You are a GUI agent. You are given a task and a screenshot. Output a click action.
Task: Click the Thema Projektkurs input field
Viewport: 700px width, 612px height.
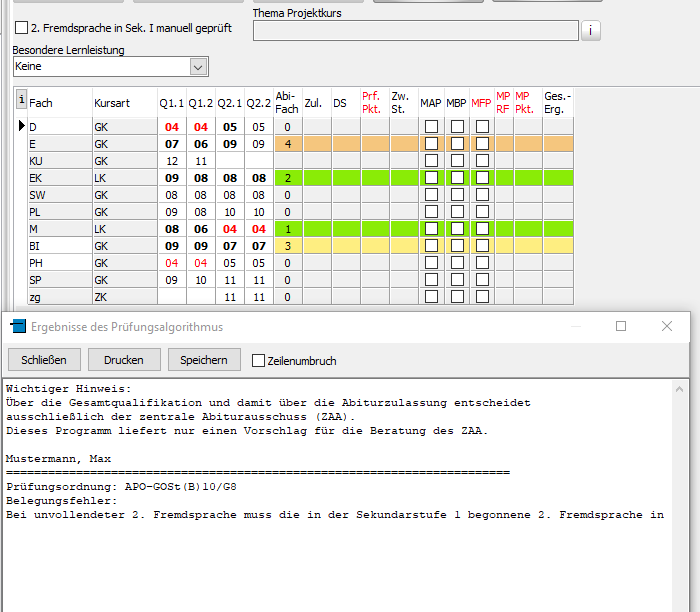point(416,30)
